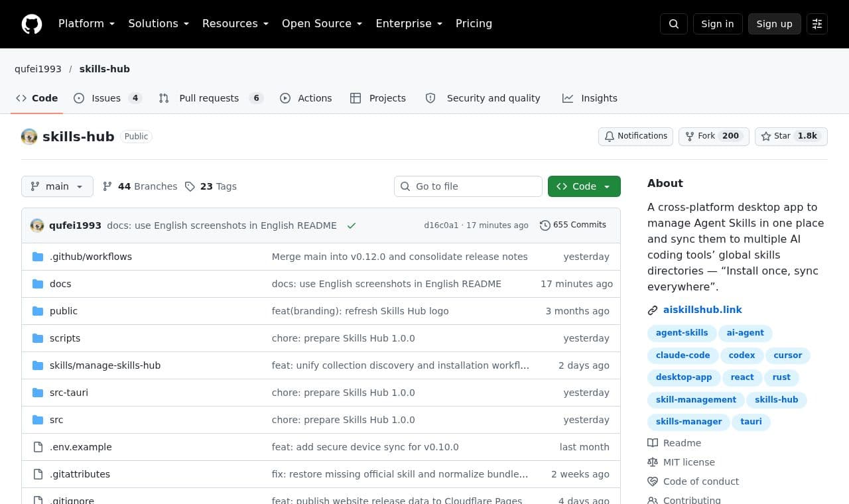The height and width of the screenshot is (504, 849).
Task: View 655 Commits history
Action: coord(573,225)
